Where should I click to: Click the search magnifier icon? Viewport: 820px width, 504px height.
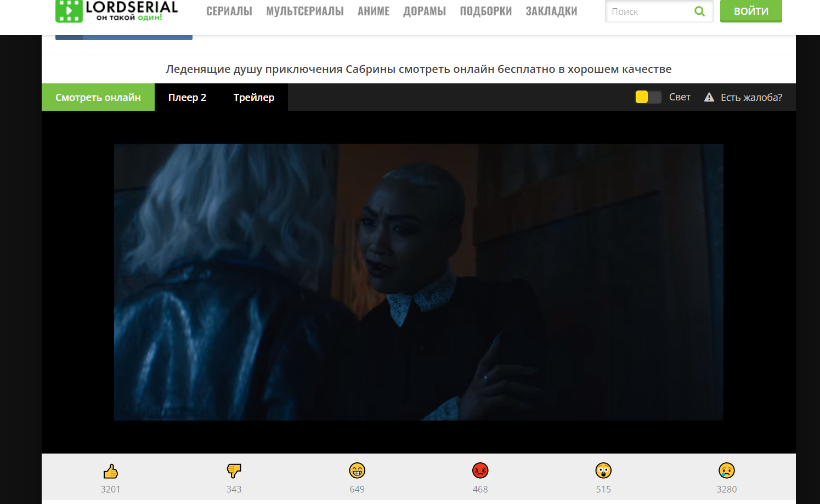pyautogui.click(x=699, y=11)
